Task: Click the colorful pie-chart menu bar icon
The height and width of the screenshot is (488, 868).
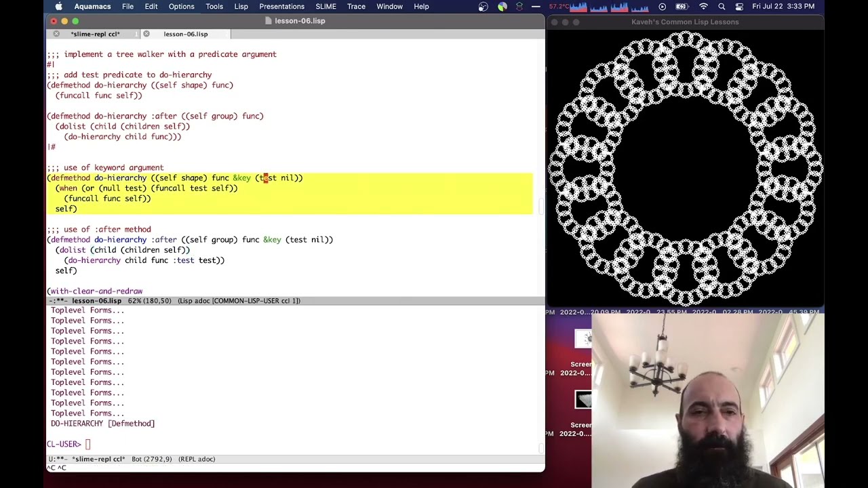Action: (502, 7)
